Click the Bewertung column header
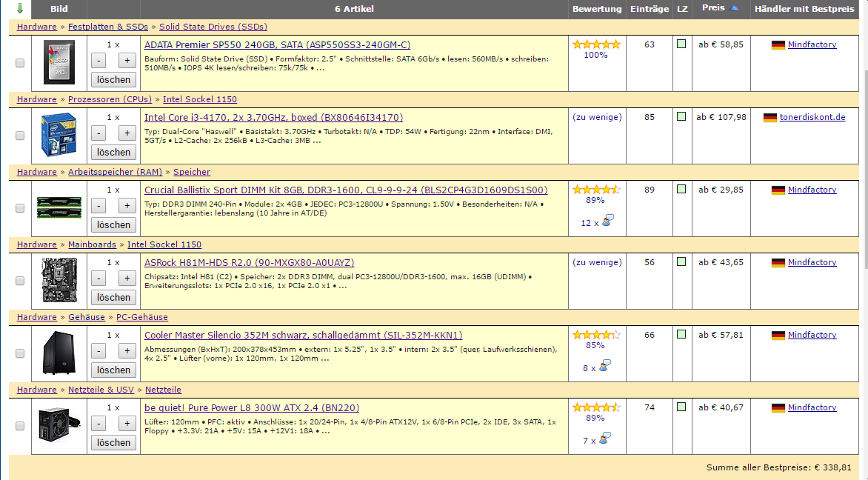This screenshot has width=868, height=480. click(597, 9)
